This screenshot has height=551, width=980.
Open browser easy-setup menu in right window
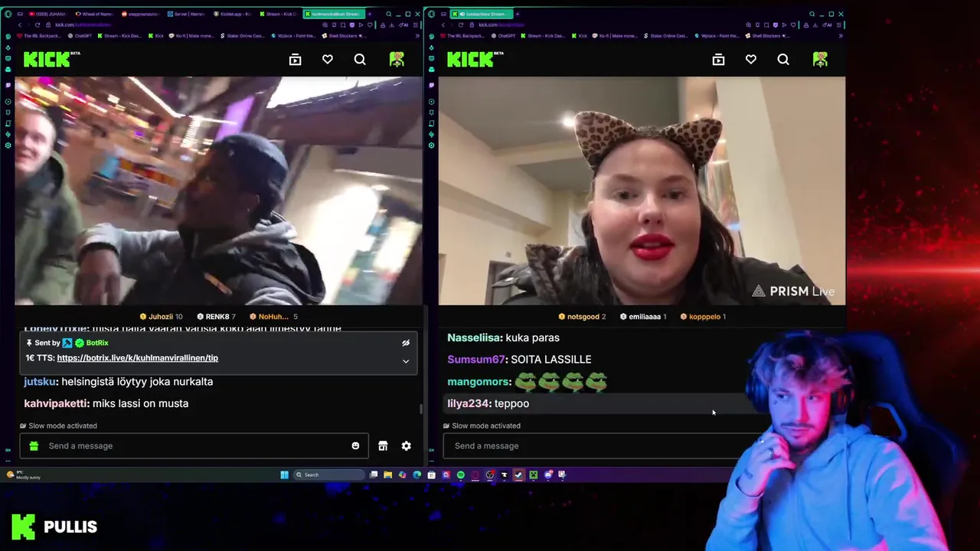pyautogui.click(x=838, y=24)
